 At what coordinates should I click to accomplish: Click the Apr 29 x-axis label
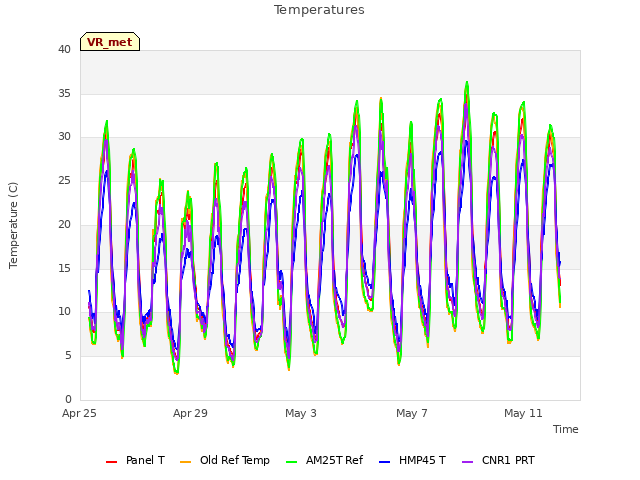pos(190,413)
